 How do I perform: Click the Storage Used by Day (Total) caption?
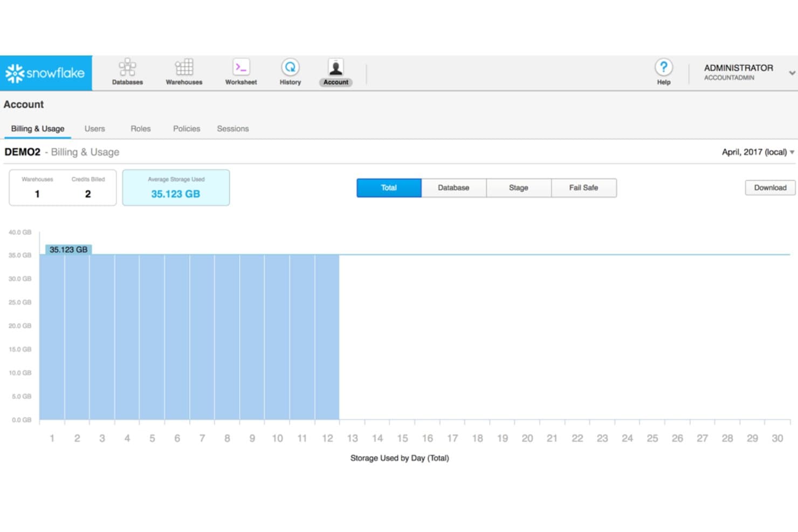400,458
